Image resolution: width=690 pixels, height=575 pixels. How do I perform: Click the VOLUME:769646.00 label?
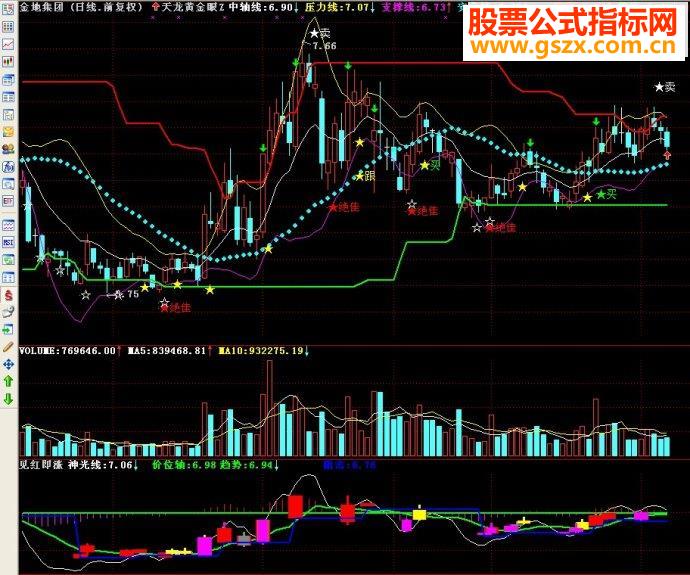[x=68, y=351]
